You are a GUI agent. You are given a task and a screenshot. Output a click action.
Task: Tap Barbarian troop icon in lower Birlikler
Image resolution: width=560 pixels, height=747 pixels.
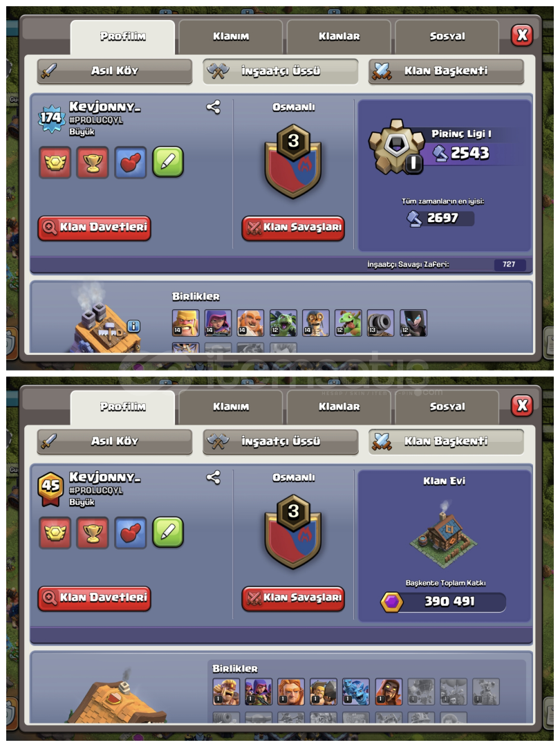point(225,691)
